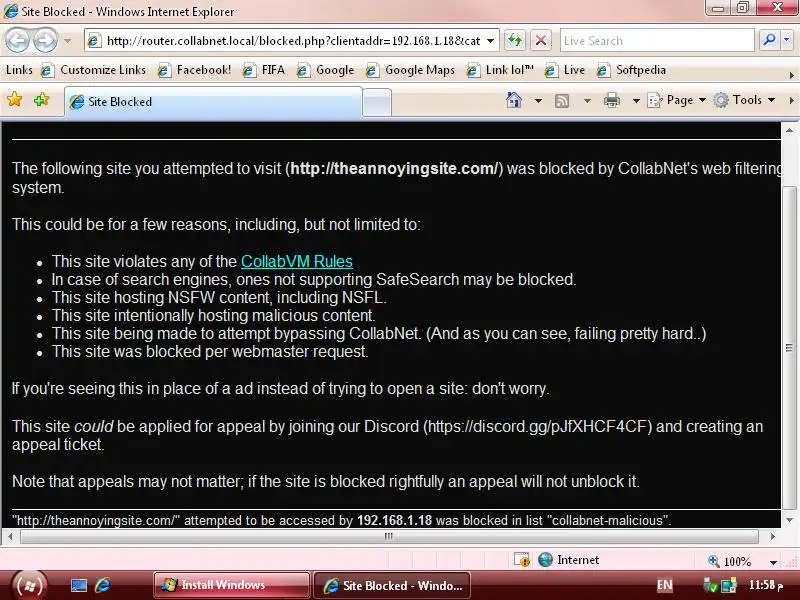The image size is (800, 600).
Task: Click the Print icon
Action: (612, 101)
